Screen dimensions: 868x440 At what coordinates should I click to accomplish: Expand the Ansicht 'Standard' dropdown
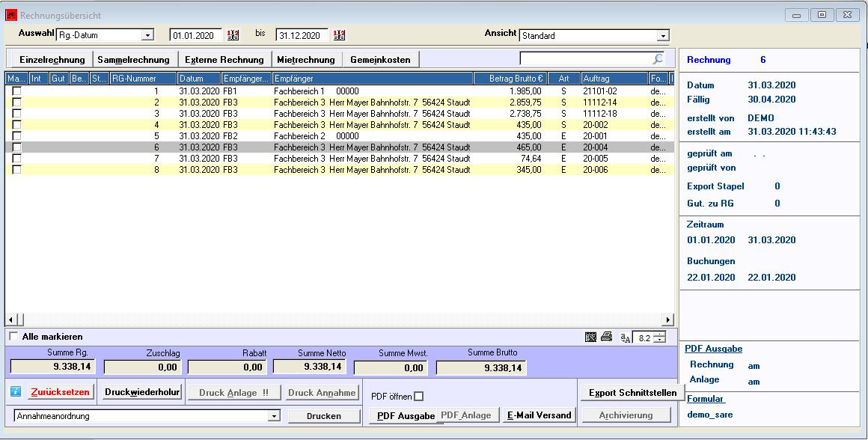663,36
